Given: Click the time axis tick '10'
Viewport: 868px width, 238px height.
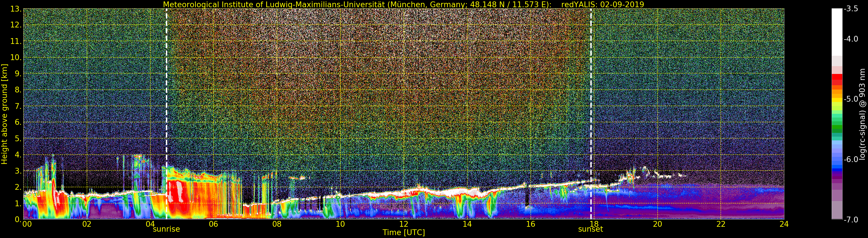Looking at the screenshot, I should point(340,224).
